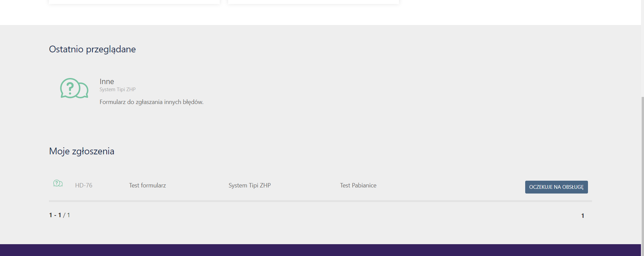Click System Tipi ZHP subtitle under Inne
This screenshot has width=644, height=256.
tap(117, 89)
